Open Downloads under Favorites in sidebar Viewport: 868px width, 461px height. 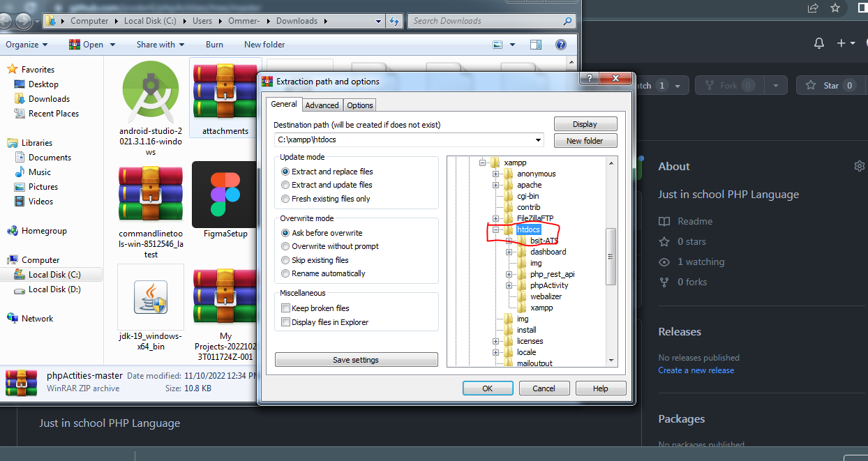(x=49, y=98)
